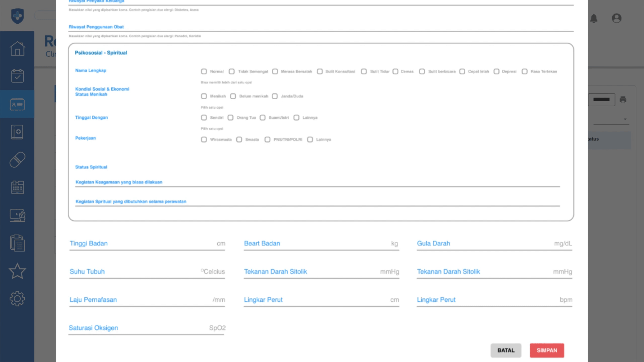Open the medical record book icon
This screenshot has height=362, width=644.
point(17,132)
